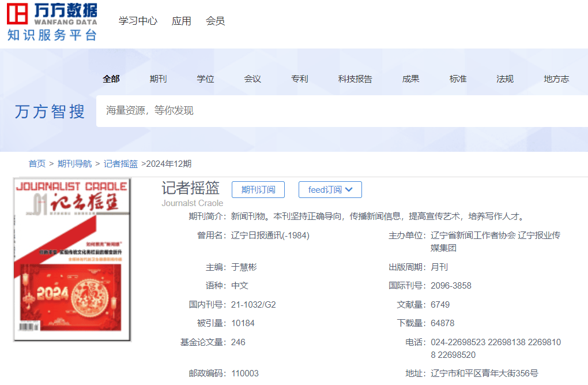Click the download count 64878
Screen dimensions: 588x385
[x=443, y=323]
